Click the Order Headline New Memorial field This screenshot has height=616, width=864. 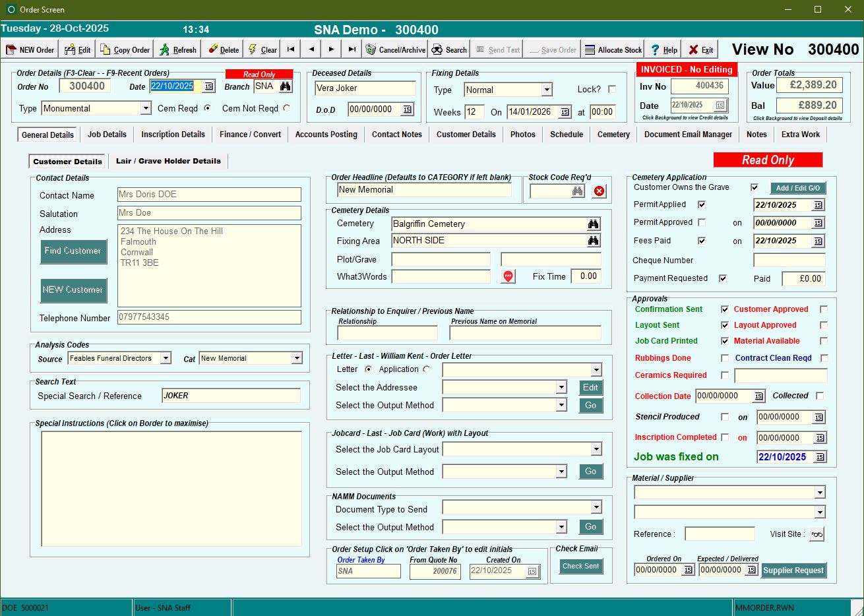(x=424, y=190)
